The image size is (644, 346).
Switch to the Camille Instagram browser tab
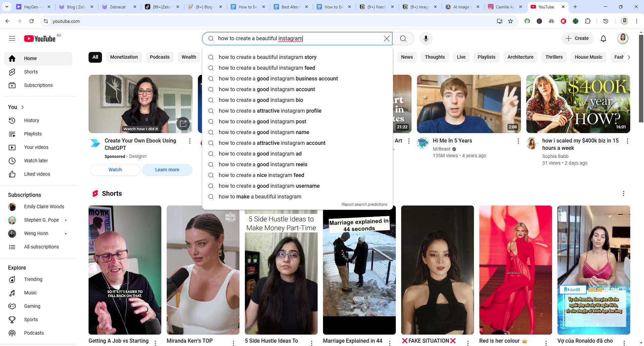pyautogui.click(x=505, y=7)
